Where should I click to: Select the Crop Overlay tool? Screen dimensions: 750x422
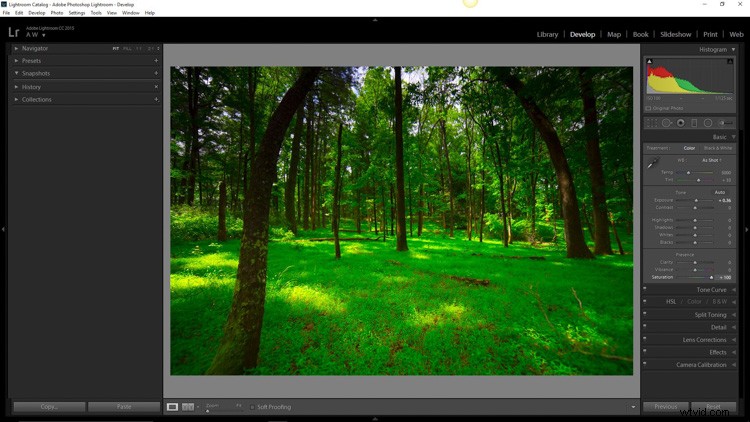click(651, 123)
